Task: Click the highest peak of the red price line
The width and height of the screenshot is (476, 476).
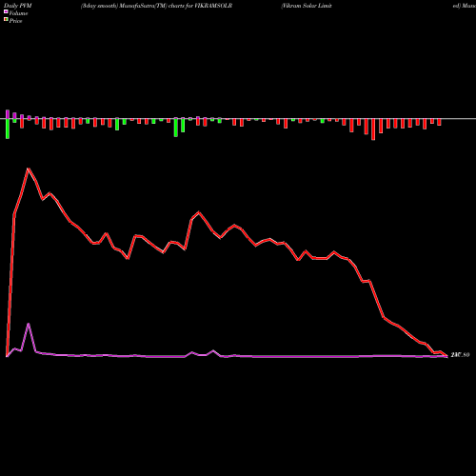Action: click(x=29, y=169)
